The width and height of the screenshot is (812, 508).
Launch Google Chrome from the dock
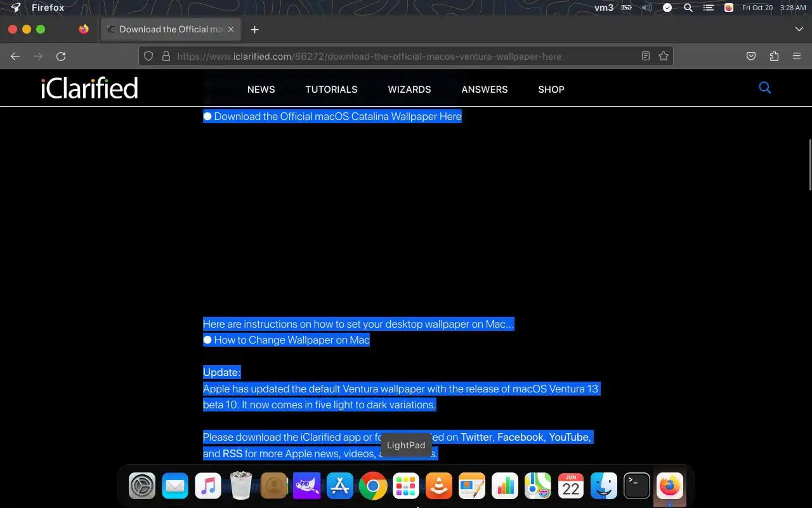373,486
